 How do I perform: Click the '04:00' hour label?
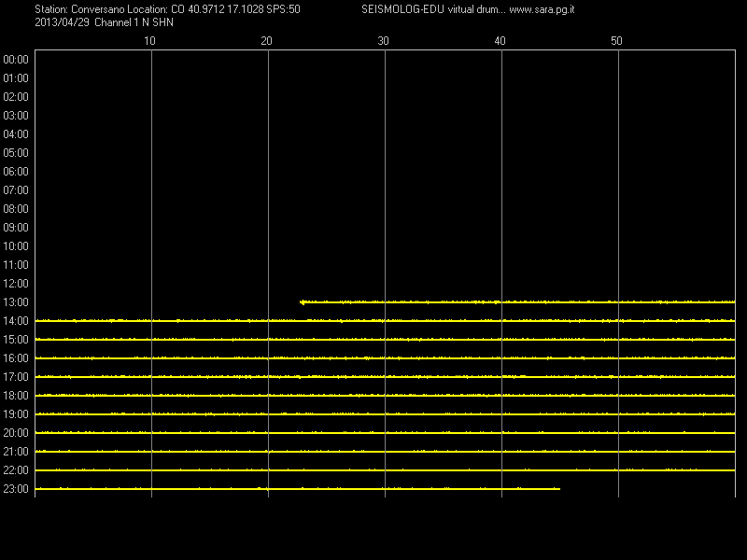click(16, 134)
